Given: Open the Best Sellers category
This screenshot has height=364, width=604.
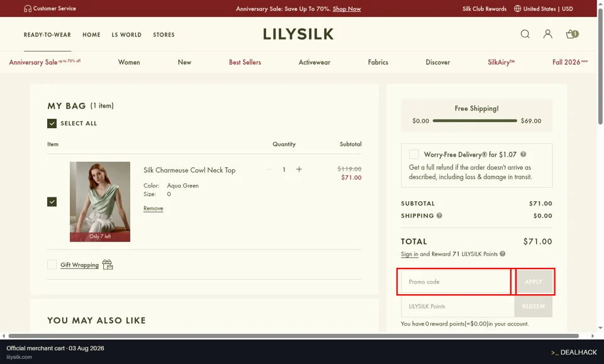Looking at the screenshot, I should (245, 62).
